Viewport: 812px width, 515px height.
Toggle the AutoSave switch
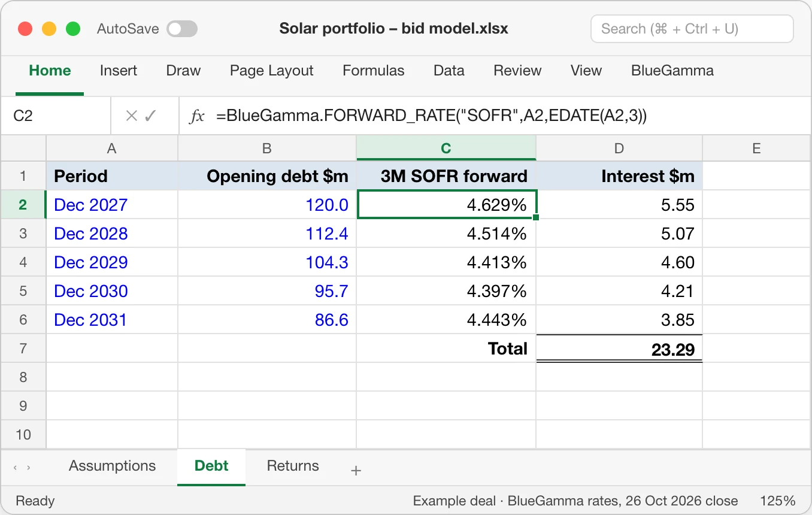click(x=182, y=29)
